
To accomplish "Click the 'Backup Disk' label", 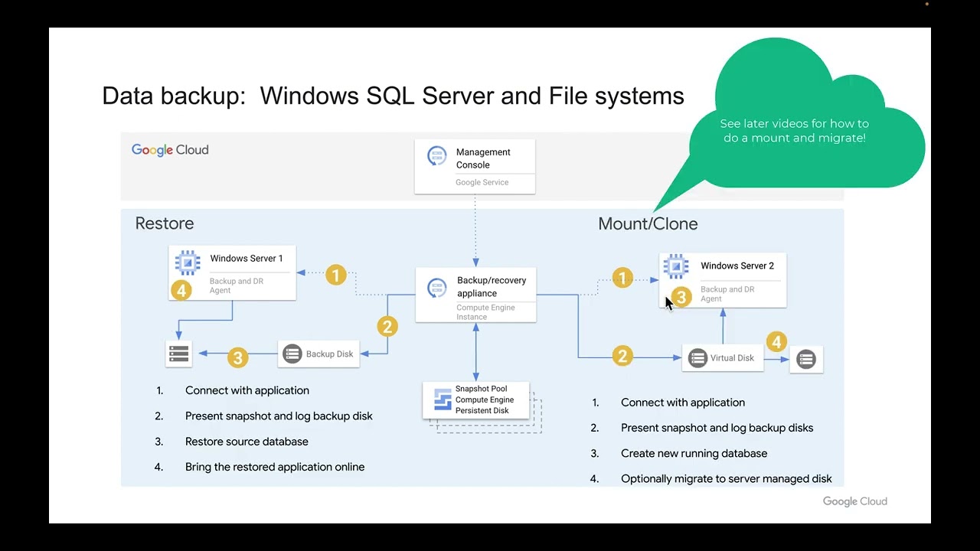I will (330, 354).
